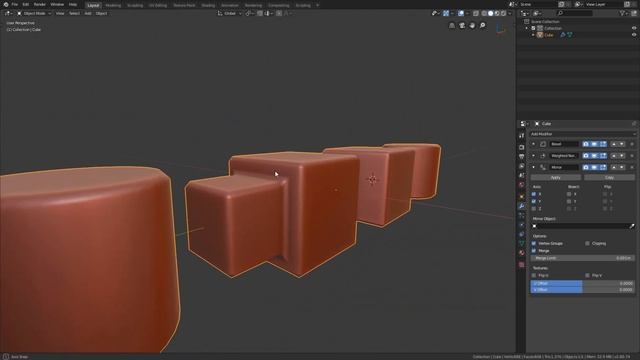
Task: Click the Cube object icon in outliner
Action: tap(540, 35)
